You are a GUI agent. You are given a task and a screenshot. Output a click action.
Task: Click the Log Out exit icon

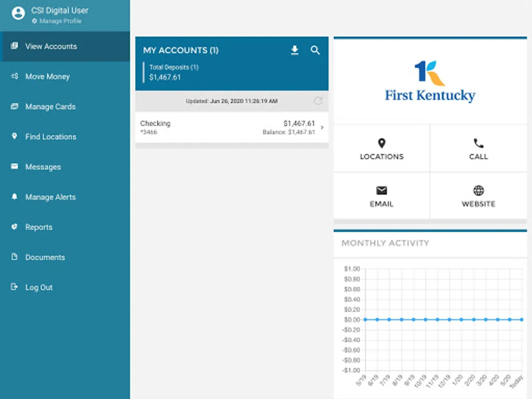click(15, 287)
